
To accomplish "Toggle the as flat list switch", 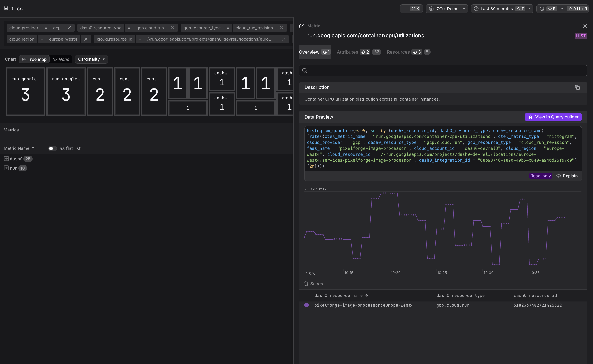I will pyautogui.click(x=52, y=148).
